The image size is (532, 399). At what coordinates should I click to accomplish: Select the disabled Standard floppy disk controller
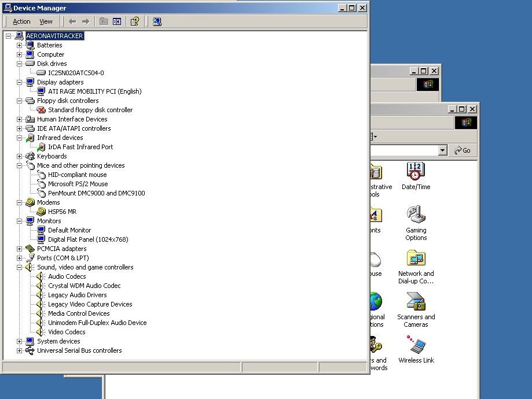90,110
